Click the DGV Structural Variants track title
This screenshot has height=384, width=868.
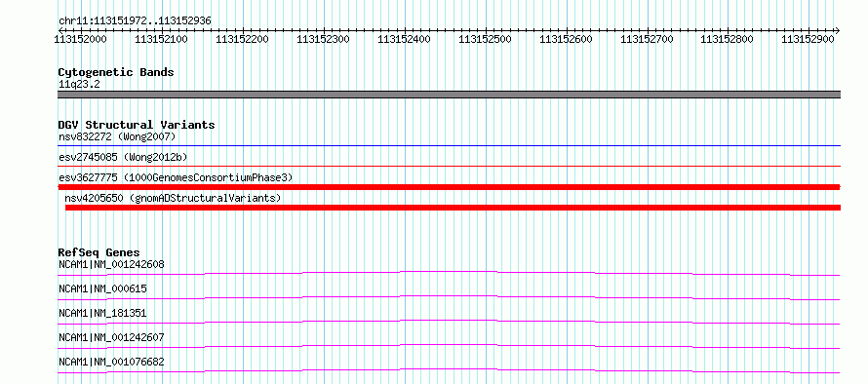(x=137, y=125)
